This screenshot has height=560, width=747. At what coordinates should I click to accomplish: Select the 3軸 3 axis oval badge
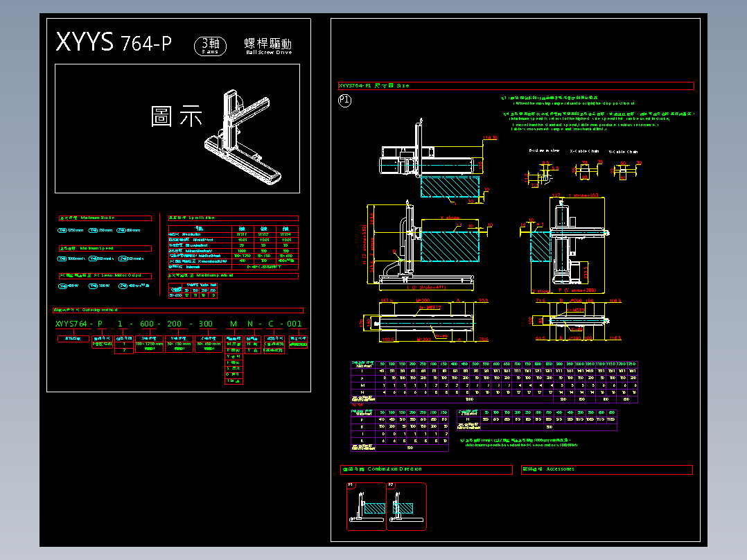point(210,46)
